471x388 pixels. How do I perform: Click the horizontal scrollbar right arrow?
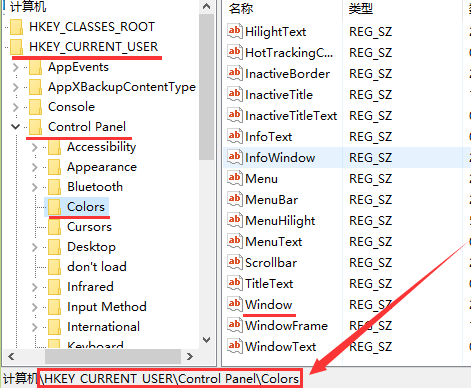(190, 357)
